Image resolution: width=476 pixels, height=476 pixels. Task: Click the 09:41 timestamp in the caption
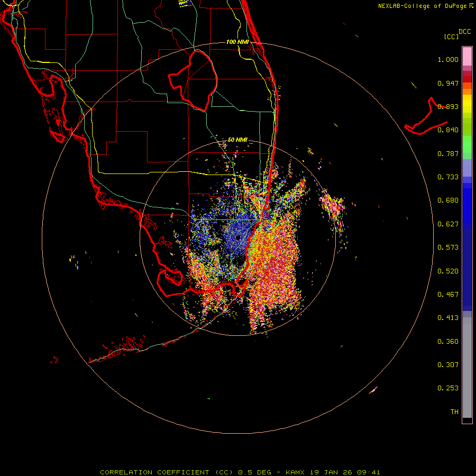pyautogui.click(x=369, y=472)
